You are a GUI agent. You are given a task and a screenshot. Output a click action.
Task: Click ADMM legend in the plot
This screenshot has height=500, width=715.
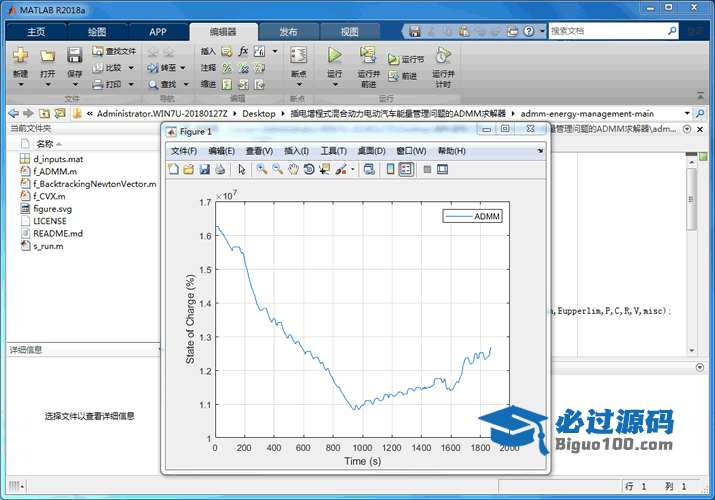point(472,216)
